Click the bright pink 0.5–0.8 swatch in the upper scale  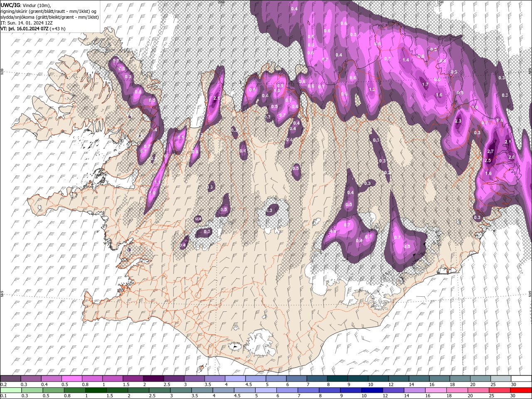click(x=71, y=378)
